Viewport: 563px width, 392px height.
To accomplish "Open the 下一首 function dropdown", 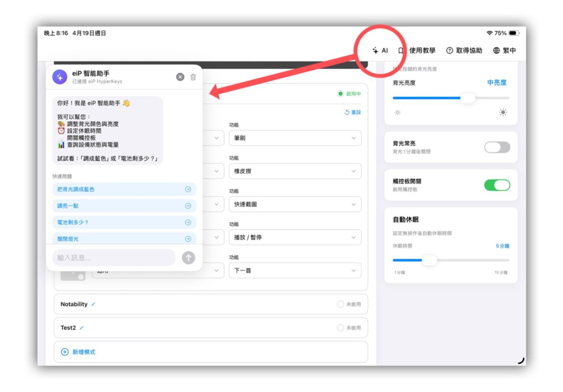I will 295,271.
